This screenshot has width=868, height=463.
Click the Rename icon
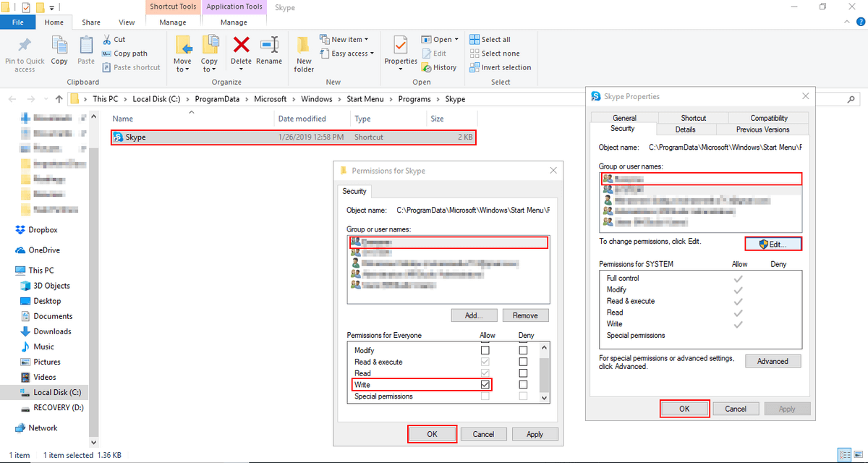pos(269,45)
